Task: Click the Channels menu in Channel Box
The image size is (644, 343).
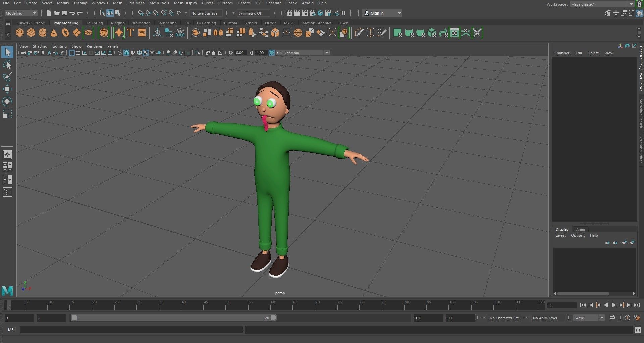Action: tap(562, 53)
